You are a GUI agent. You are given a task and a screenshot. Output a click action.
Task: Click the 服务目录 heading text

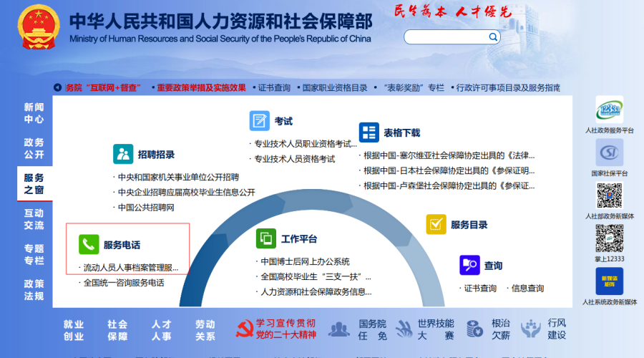tap(469, 225)
